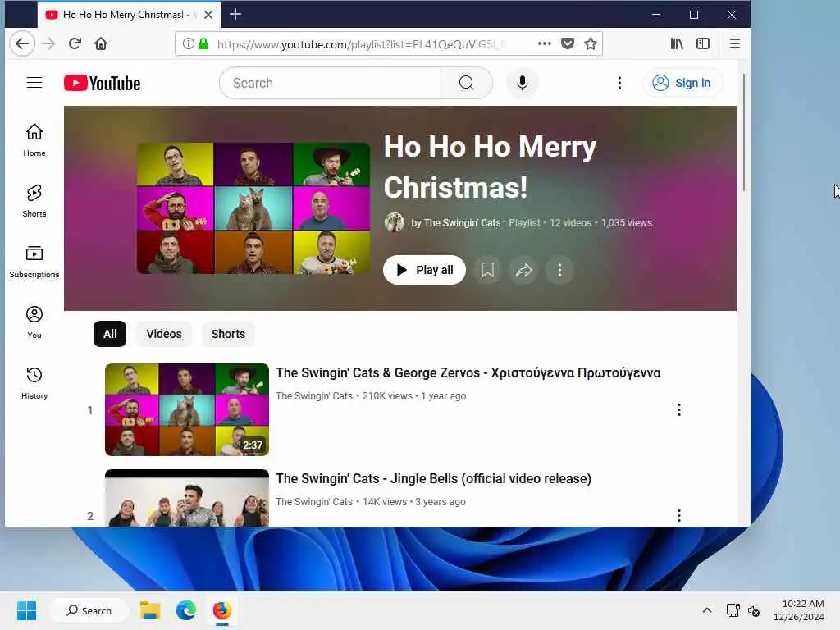
Task: Select the All filter chip
Action: coord(110,334)
